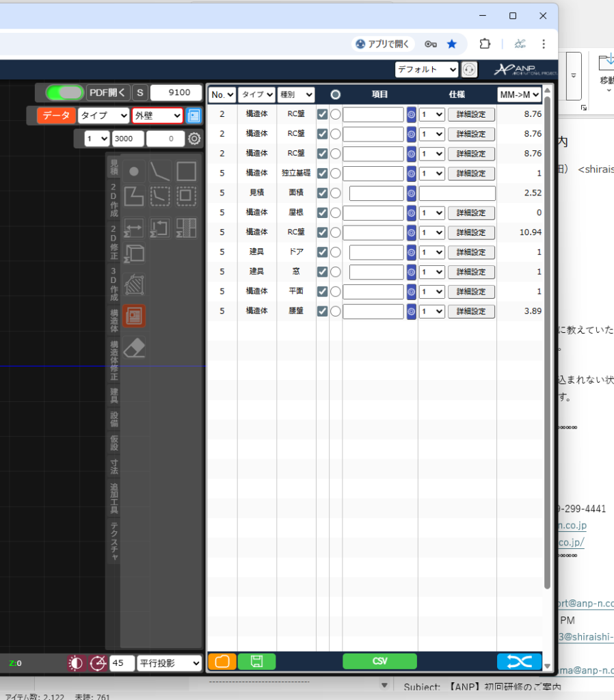
Task: Open the settings gear beside the 0 field
Action: [194, 139]
